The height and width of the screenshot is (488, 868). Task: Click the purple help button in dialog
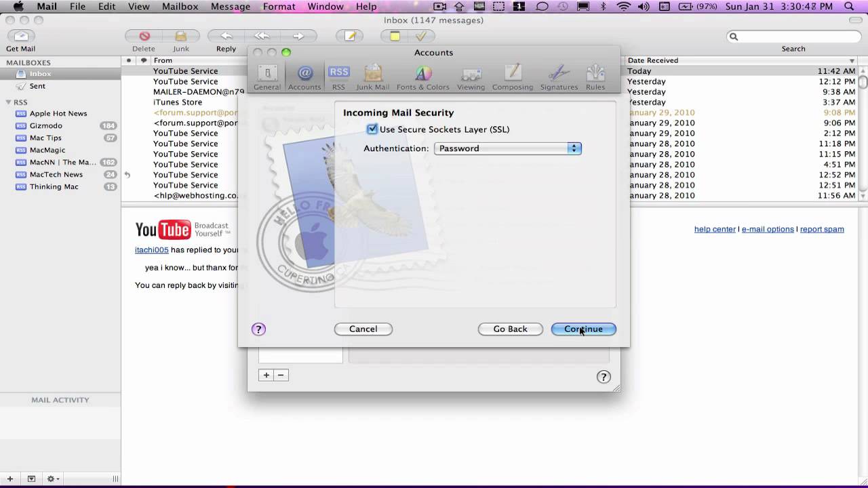pyautogui.click(x=258, y=329)
